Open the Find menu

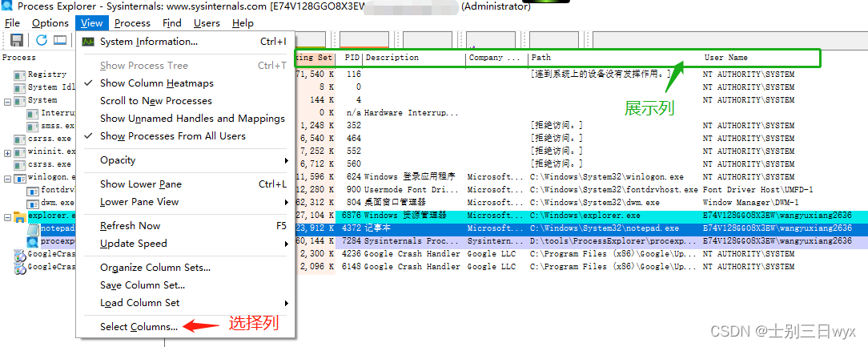[172, 22]
